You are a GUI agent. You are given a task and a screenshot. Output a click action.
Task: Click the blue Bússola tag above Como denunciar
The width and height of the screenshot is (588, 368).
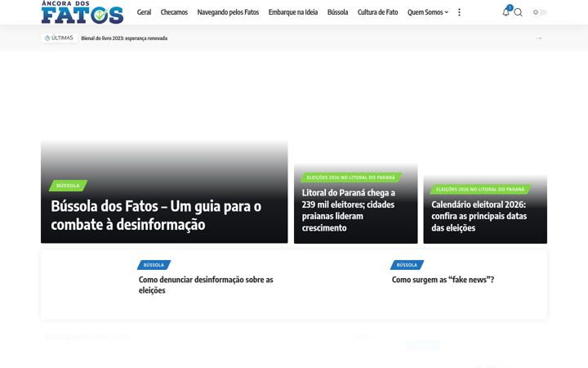pos(154,265)
